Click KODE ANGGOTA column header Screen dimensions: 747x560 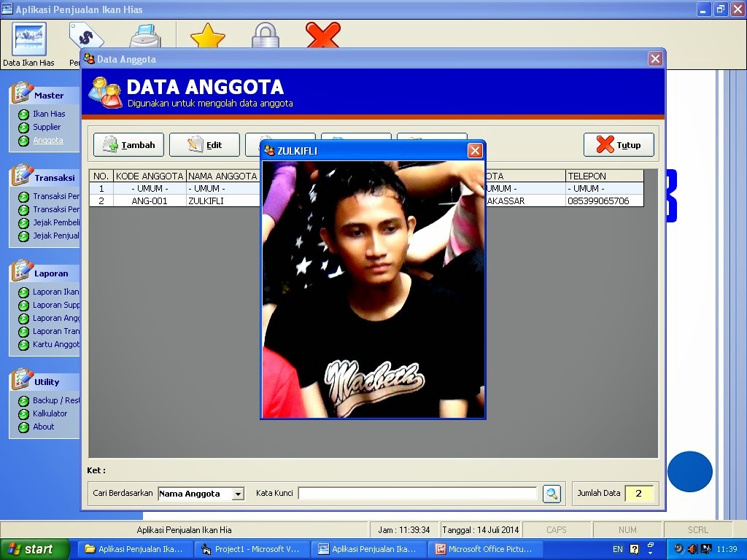coord(150,176)
